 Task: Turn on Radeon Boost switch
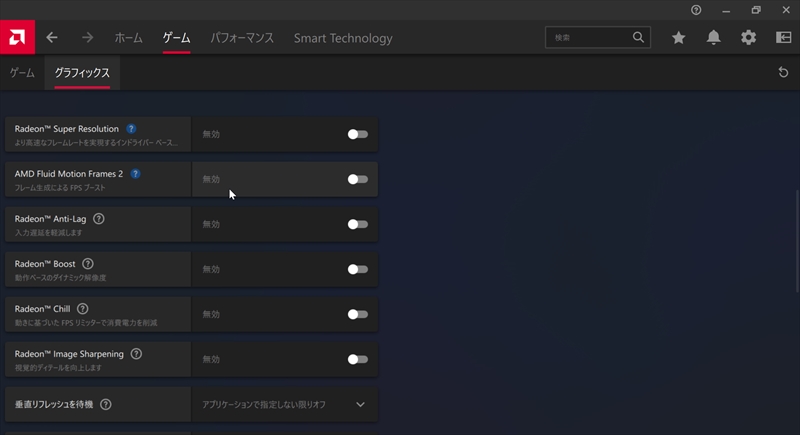tap(358, 269)
